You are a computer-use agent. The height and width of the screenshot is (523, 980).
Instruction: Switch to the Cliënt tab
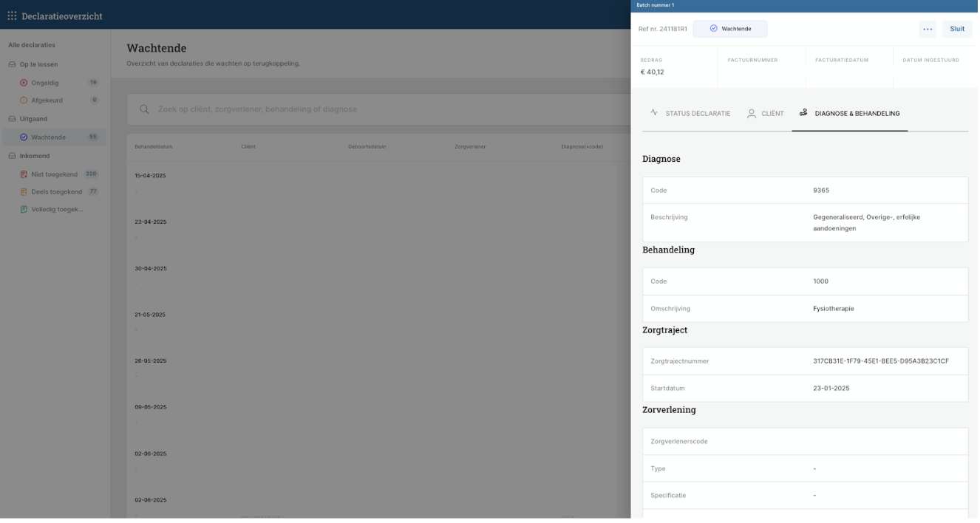pyautogui.click(x=765, y=114)
